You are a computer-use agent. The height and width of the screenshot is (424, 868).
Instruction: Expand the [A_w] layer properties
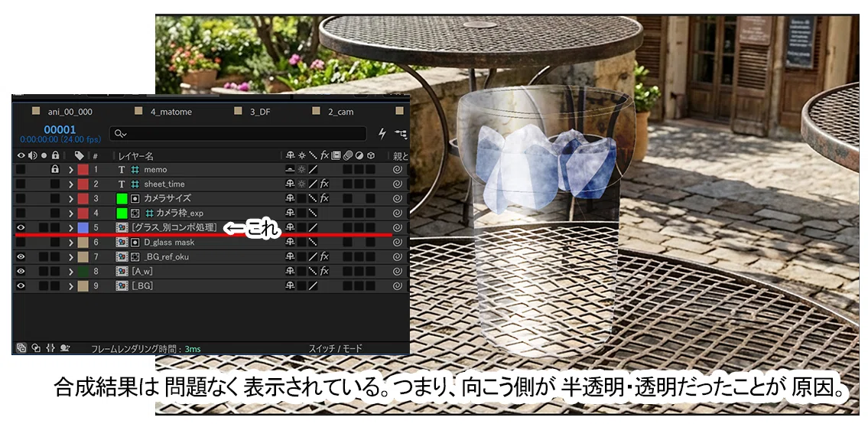pos(71,271)
